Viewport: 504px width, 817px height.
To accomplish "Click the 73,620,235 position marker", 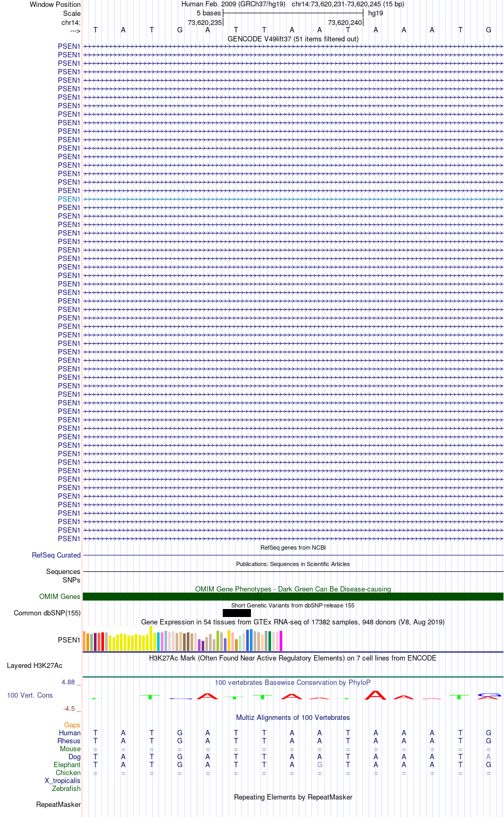I will coord(205,22).
